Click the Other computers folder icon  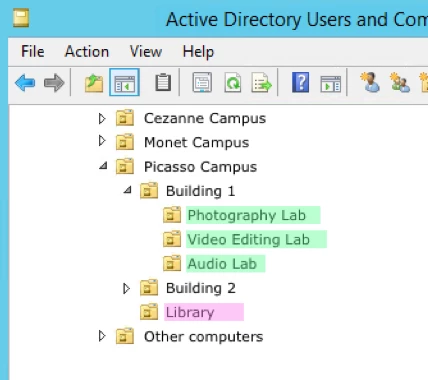click(125, 336)
